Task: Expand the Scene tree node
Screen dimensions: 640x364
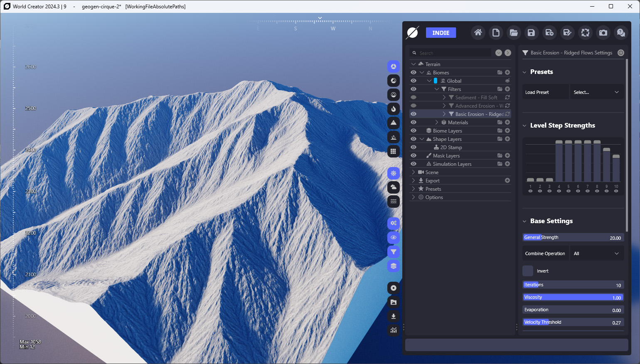Action: pos(414,172)
